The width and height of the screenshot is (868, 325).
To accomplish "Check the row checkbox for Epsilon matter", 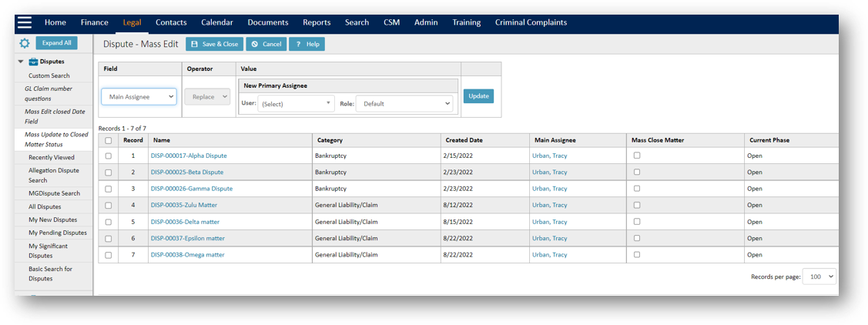I will [x=108, y=238].
